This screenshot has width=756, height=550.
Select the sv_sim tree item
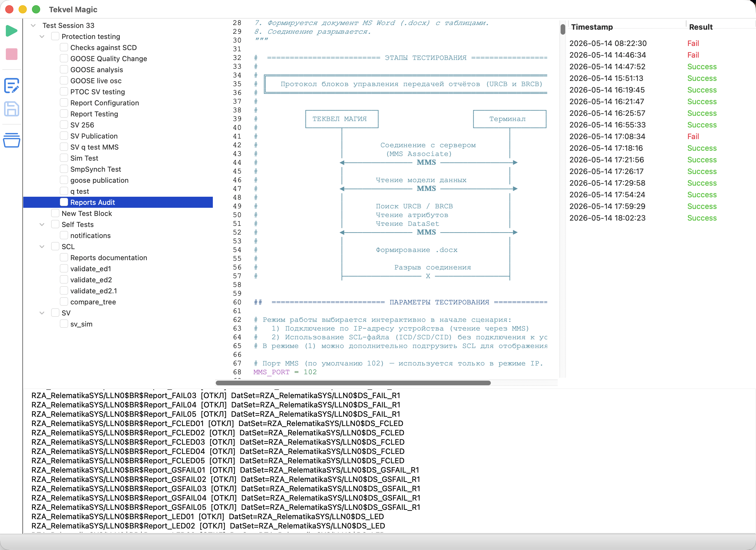81,324
